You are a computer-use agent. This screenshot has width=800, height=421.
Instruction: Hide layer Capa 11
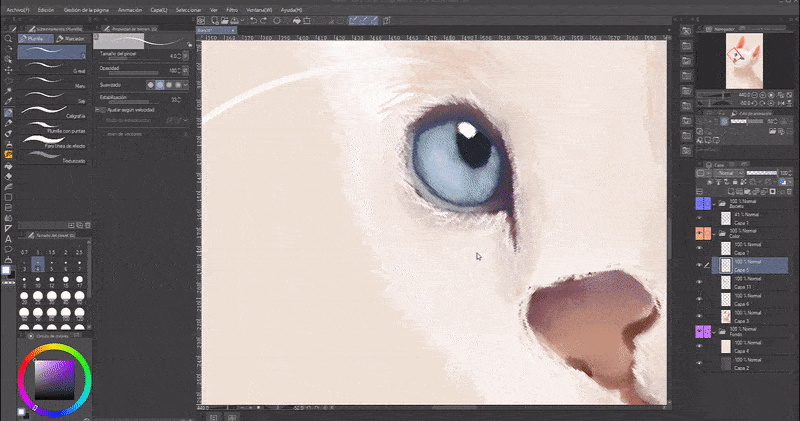[699, 282]
